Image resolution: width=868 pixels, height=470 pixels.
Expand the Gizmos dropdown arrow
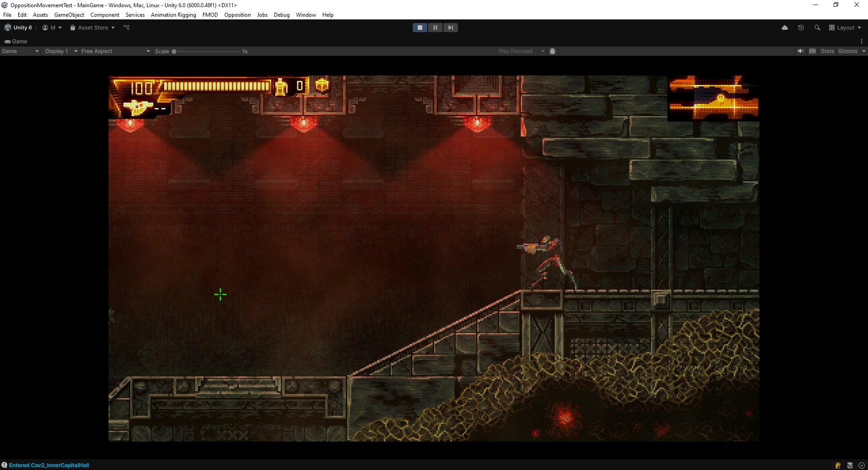863,51
